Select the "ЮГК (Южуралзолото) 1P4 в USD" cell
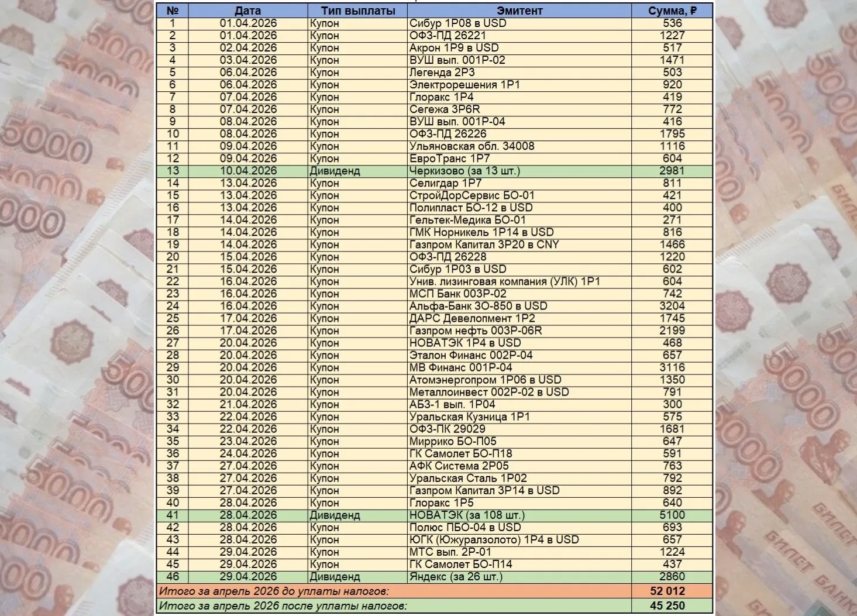Image resolution: width=857 pixels, height=616 pixels. click(x=519, y=539)
